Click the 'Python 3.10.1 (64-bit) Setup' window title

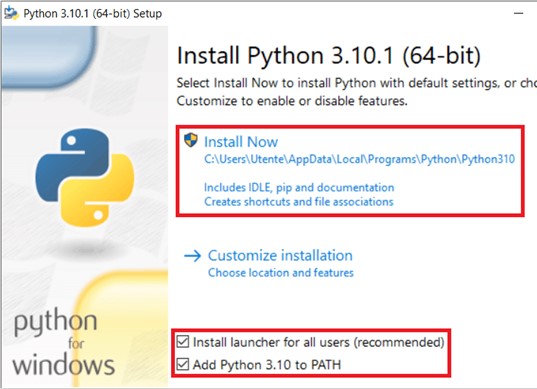click(x=92, y=14)
